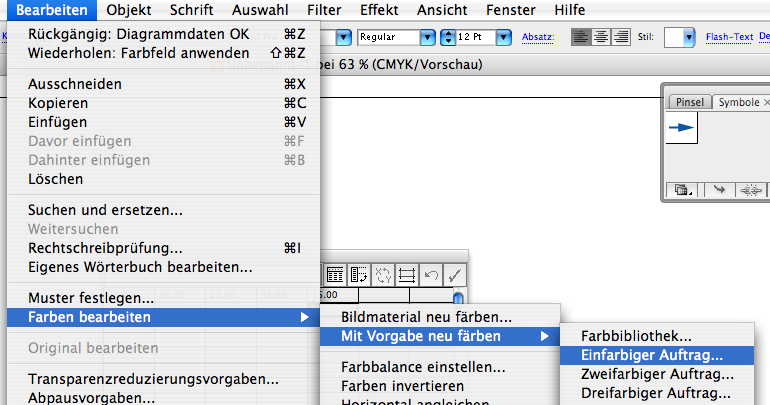The width and height of the screenshot is (770, 405).
Task: Open the Flash-Text link
Action: 729,37
